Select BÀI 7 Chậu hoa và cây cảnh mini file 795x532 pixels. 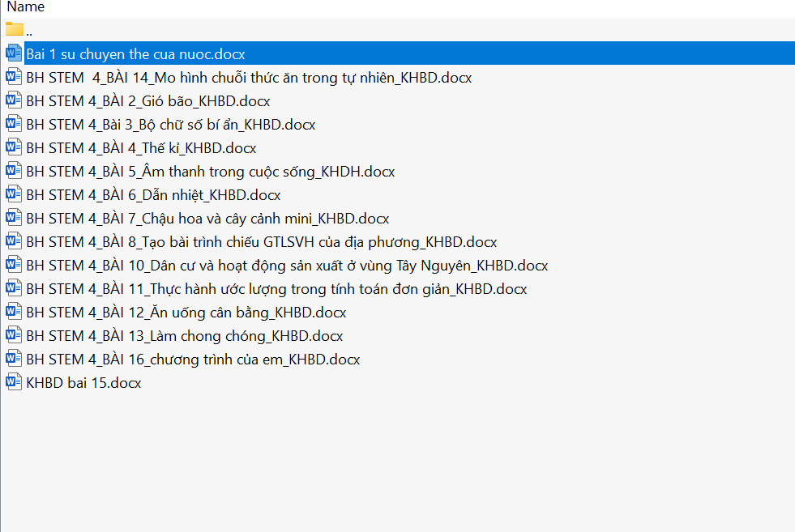pos(207,219)
